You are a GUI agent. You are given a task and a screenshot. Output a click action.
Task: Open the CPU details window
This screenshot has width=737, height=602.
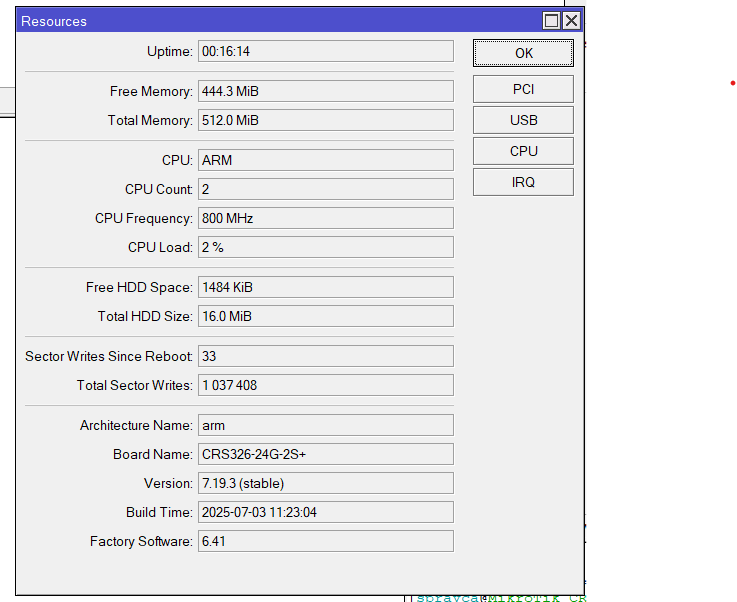[523, 151]
